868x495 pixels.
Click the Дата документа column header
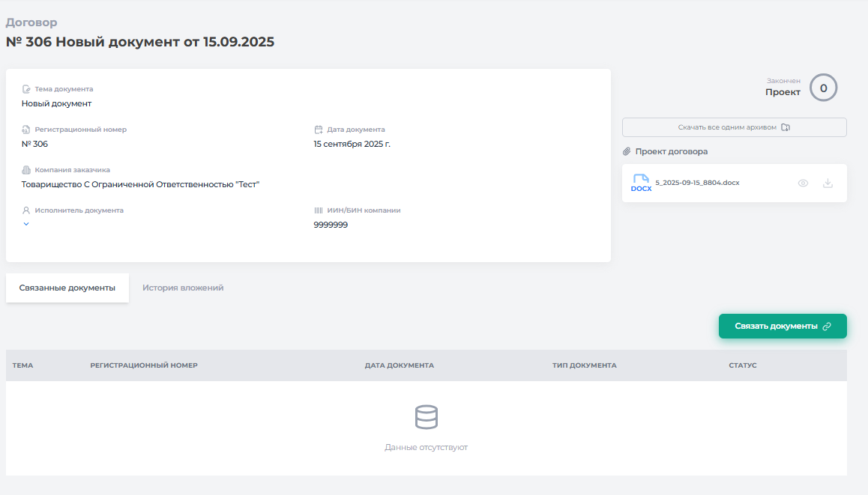(399, 365)
